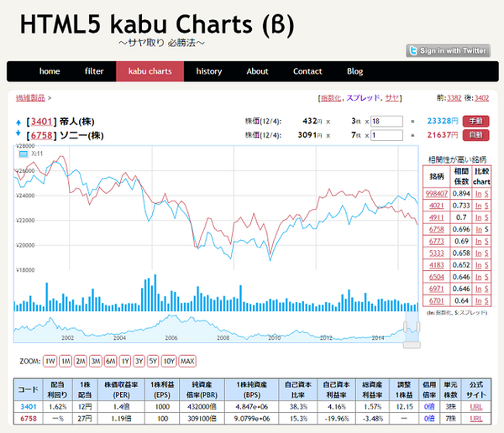Image resolution: width=504 pixels, height=433 pixels.
Task: Click the left range selector handle
Action: (x=406, y=327)
